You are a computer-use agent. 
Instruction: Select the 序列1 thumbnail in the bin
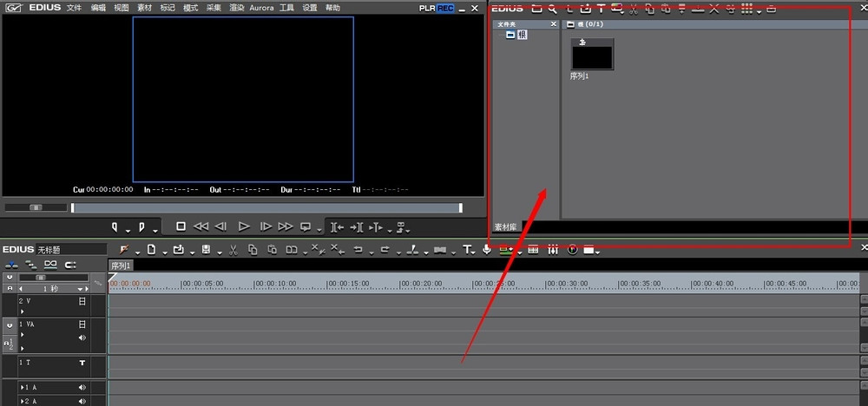point(592,54)
